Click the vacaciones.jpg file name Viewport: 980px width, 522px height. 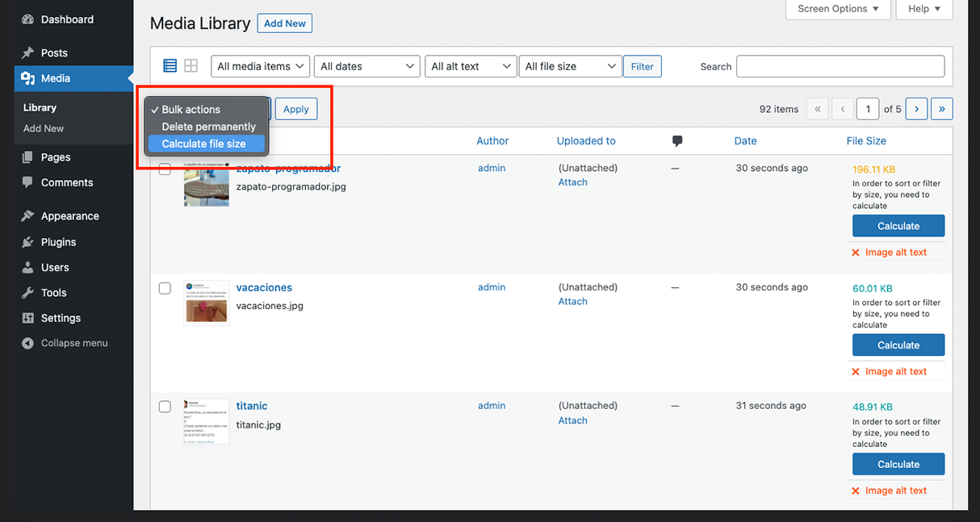[270, 306]
